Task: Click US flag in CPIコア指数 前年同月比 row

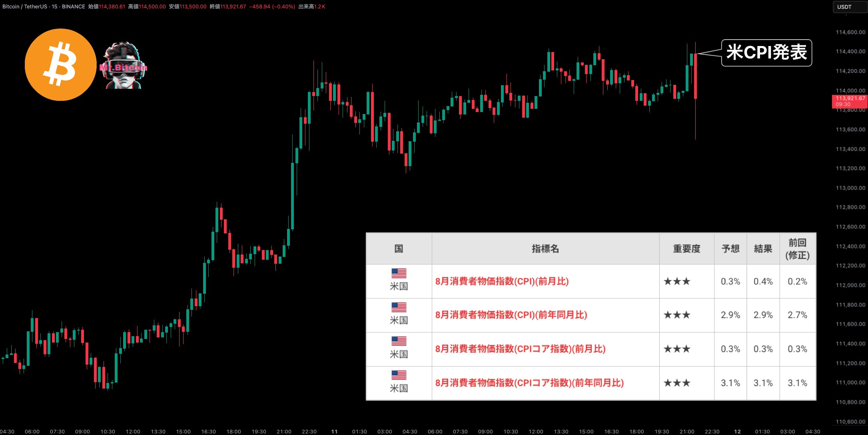Action: (x=399, y=375)
